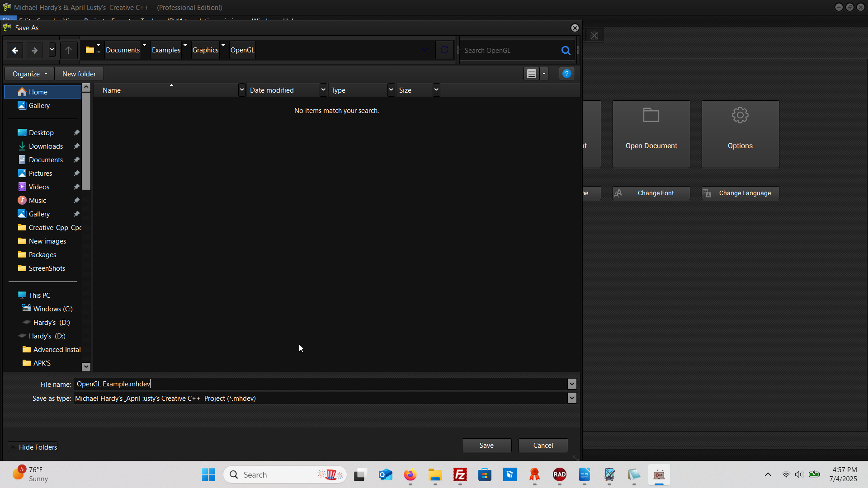Select Documents breadcrumb in address bar
Viewport: 868px width, 488px height.
tap(123, 50)
